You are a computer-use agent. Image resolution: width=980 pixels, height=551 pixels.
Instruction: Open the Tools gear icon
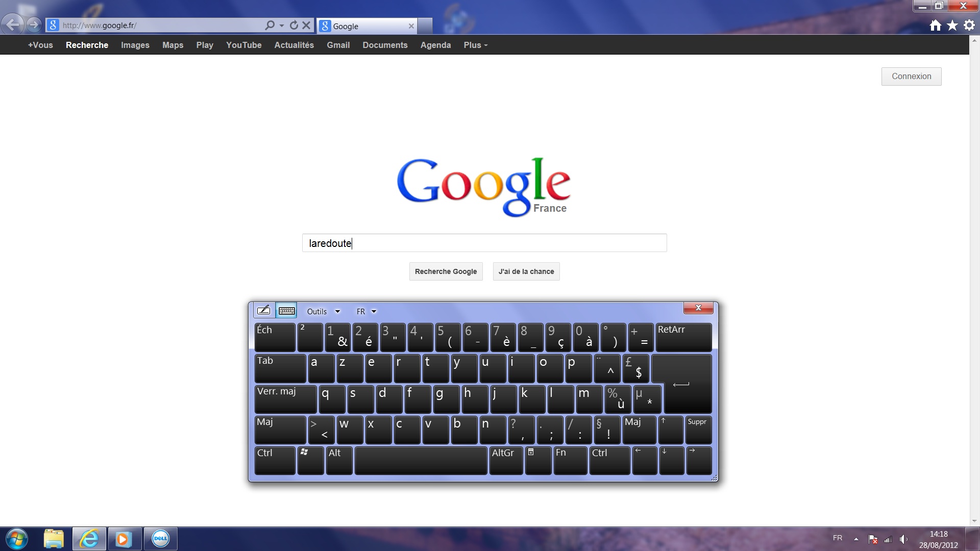[969, 26]
